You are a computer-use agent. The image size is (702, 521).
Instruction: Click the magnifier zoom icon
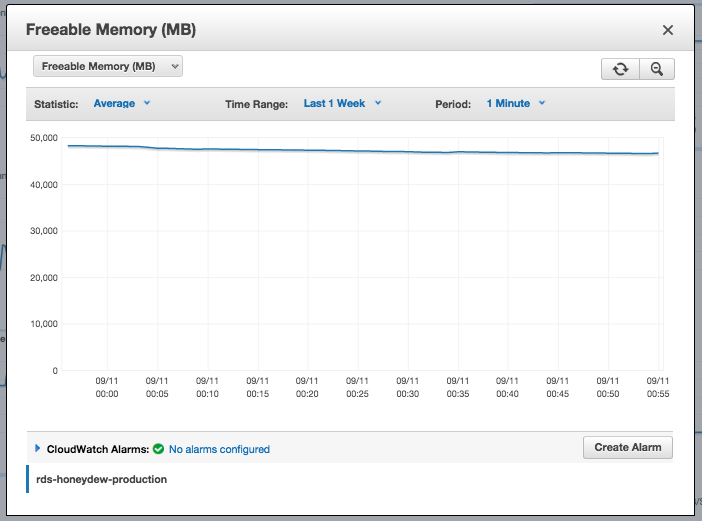657,68
